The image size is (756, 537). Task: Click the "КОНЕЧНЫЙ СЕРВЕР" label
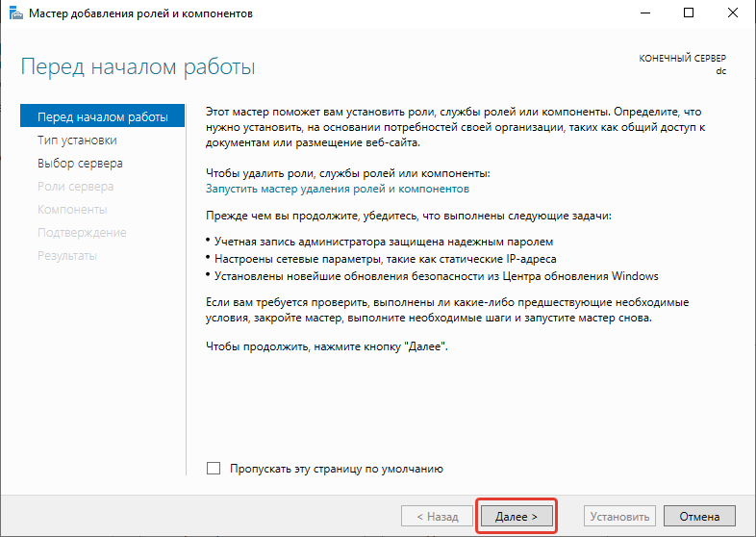(682, 58)
